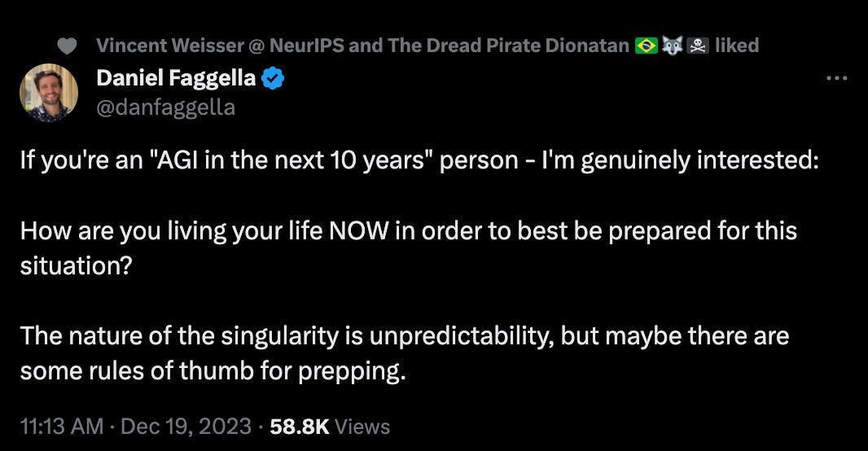Click the Daniel Faggella display name

(x=176, y=79)
